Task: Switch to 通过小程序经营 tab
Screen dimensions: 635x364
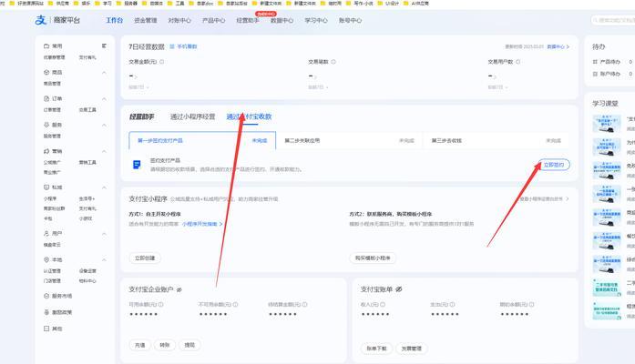Action: click(x=192, y=116)
